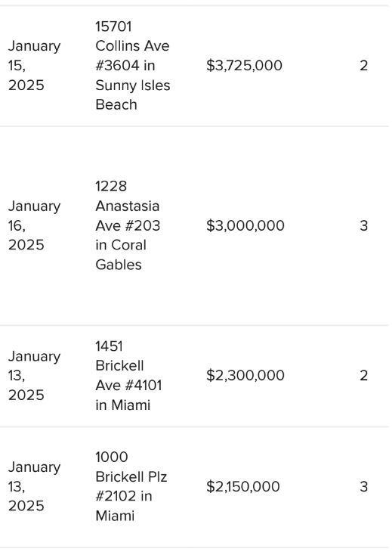Select the $2,150,000 price
Viewport: 392px width, 552px height.
243,486
